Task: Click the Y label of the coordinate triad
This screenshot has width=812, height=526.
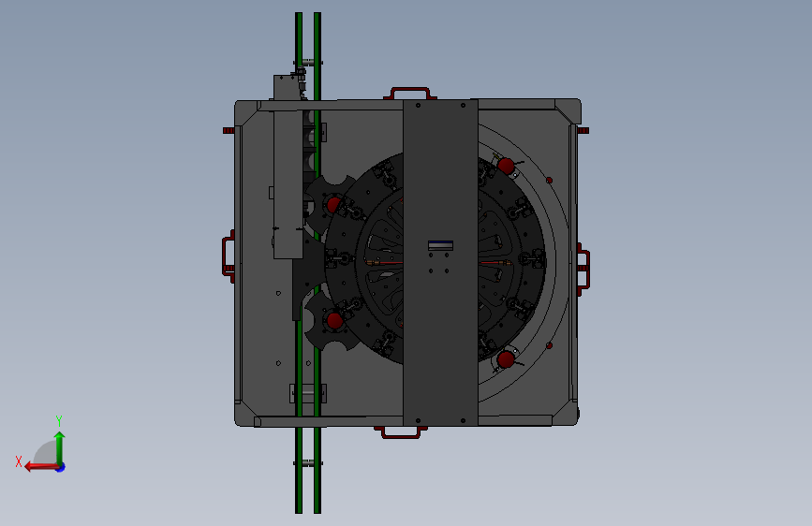Action: pos(59,420)
